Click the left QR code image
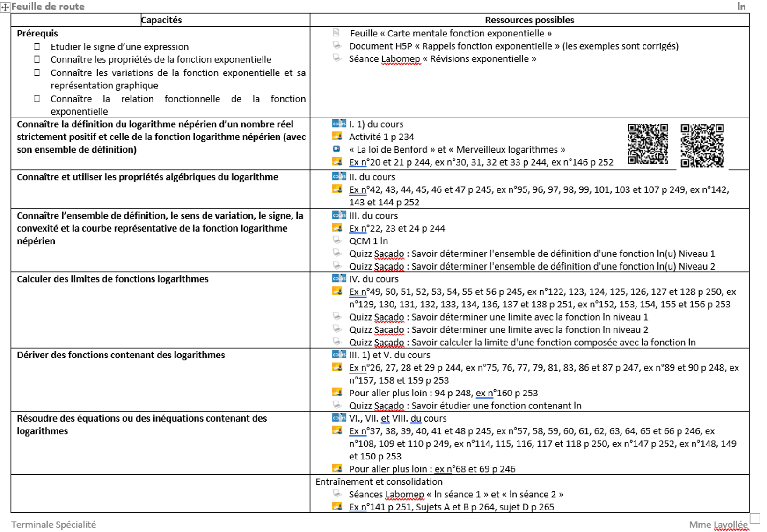The image size is (767, 532). click(648, 144)
